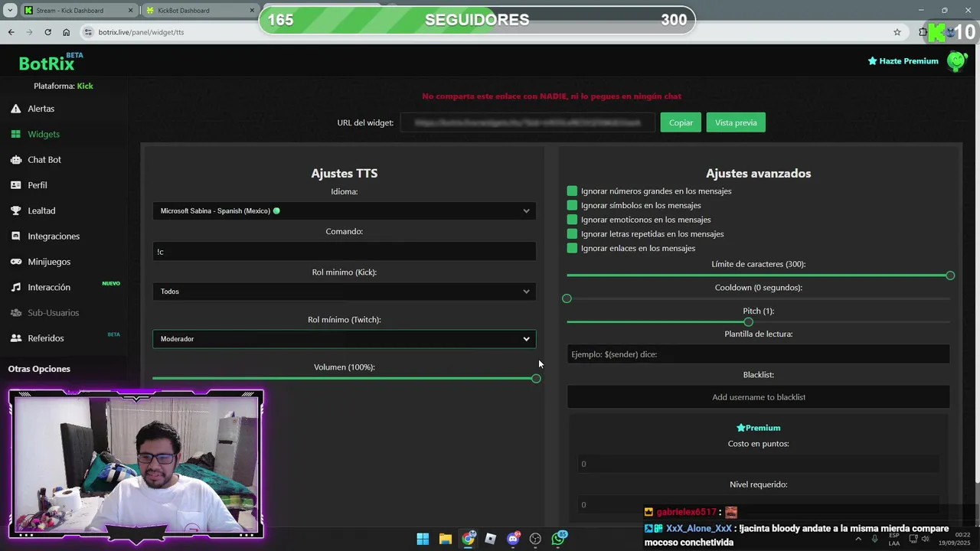The height and width of the screenshot is (551, 980).
Task: Click the Lealtad trophy icon
Action: click(x=15, y=210)
